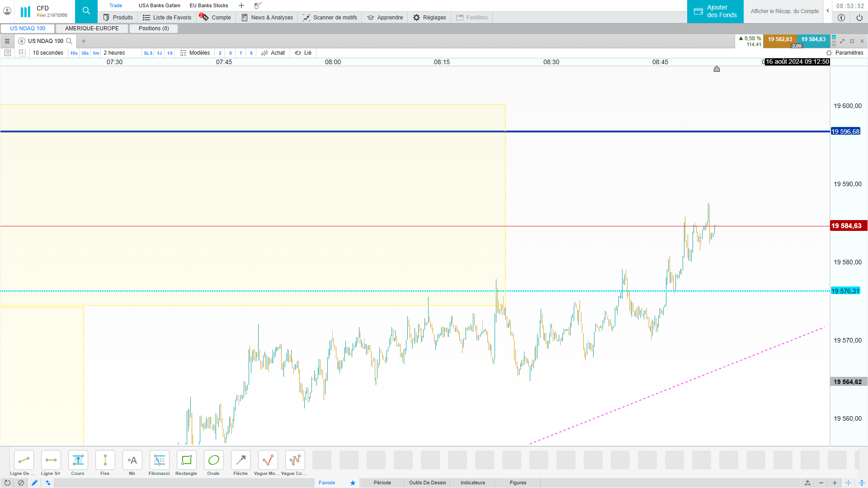The height and width of the screenshot is (488, 868).
Task: Select the Rectangle drawing tool
Action: [186, 460]
